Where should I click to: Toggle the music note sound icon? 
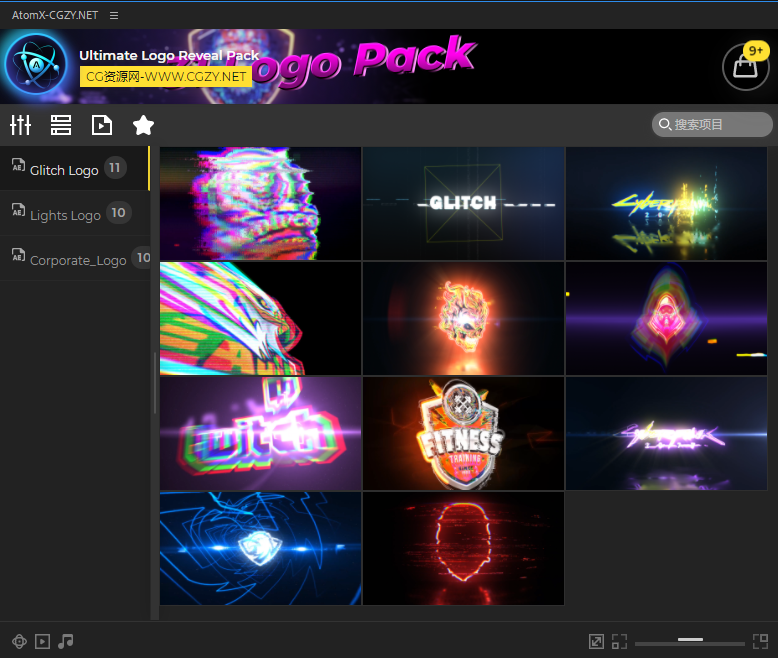coord(65,642)
